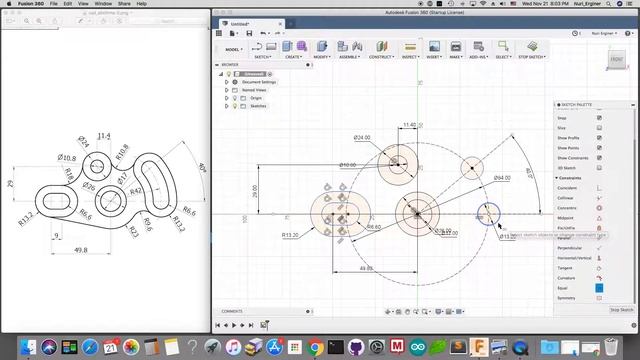Screen dimensions: 640x360
Task: Click the Redo arrow icon
Action: (277, 33)
